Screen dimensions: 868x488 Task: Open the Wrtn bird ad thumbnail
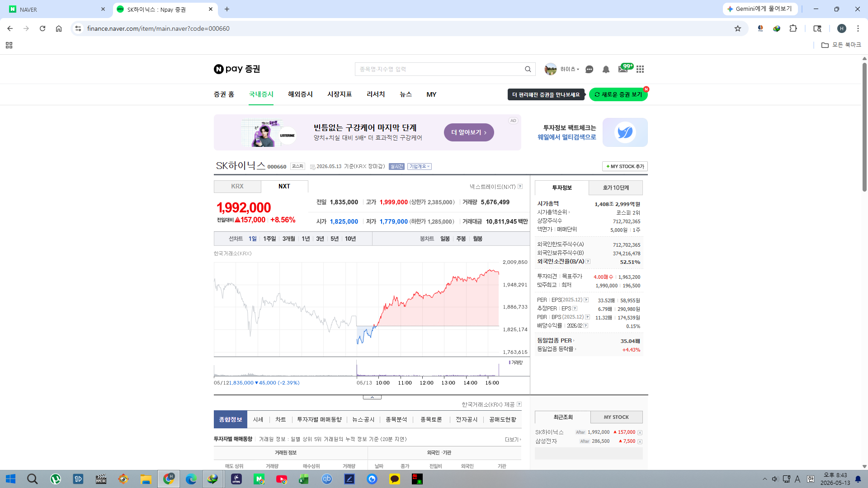(625, 132)
